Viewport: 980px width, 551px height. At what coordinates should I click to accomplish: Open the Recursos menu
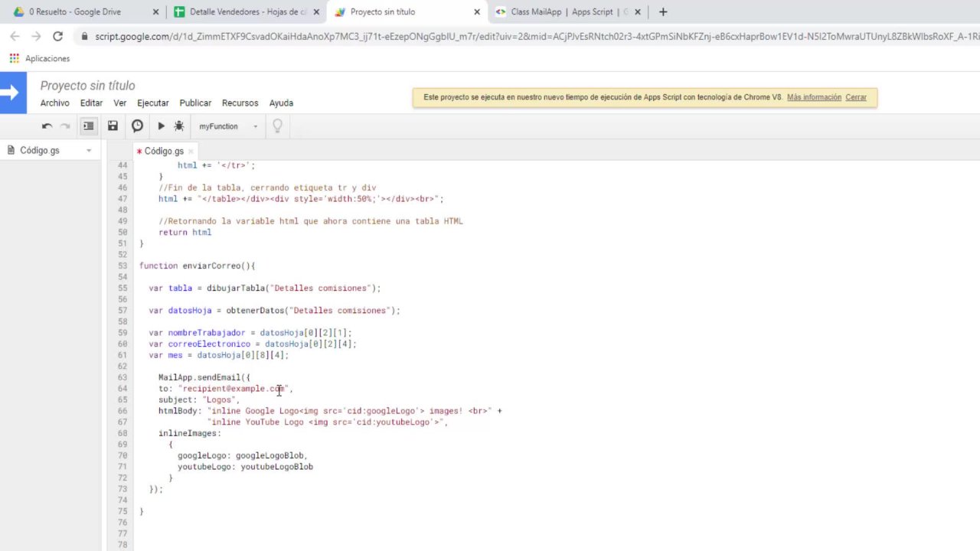(x=240, y=103)
